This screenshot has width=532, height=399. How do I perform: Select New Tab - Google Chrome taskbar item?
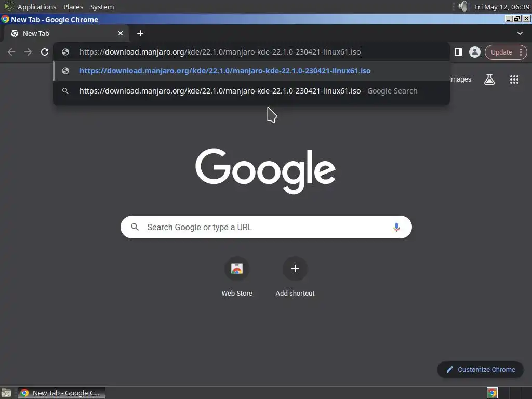pos(61,393)
